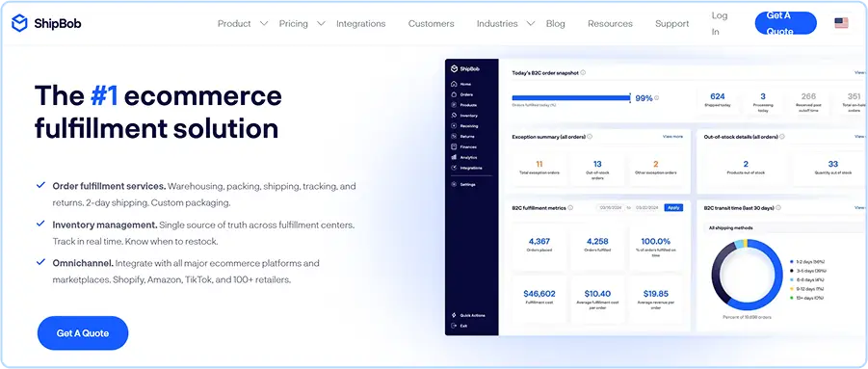This screenshot has height=369, width=868.
Task: Click the info icon next to 99%
Action: [x=656, y=98]
